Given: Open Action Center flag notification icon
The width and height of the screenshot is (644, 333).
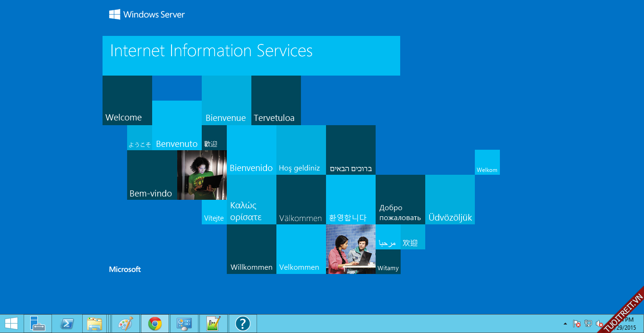Looking at the screenshot, I should coord(577,324).
